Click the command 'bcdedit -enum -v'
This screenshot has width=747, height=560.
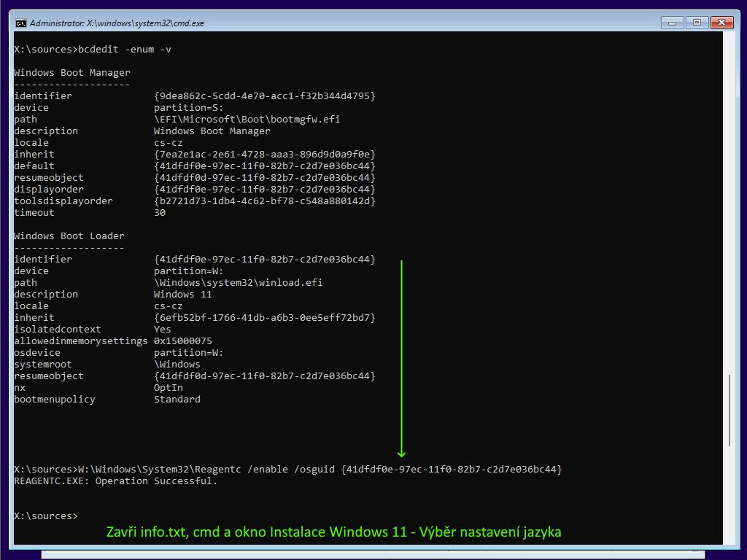[x=125, y=50]
